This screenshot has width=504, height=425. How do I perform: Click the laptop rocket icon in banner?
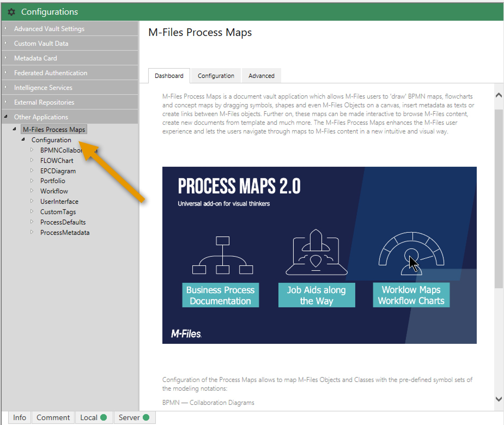click(316, 252)
